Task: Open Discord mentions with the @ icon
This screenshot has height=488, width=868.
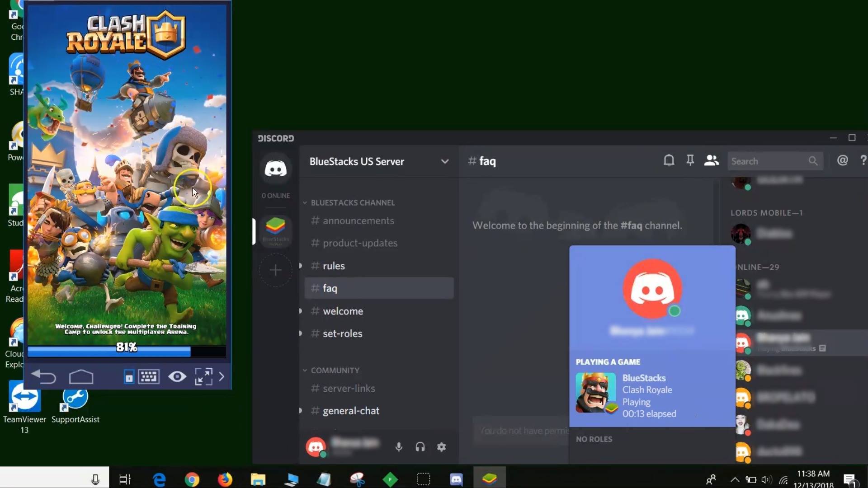Action: [842, 160]
